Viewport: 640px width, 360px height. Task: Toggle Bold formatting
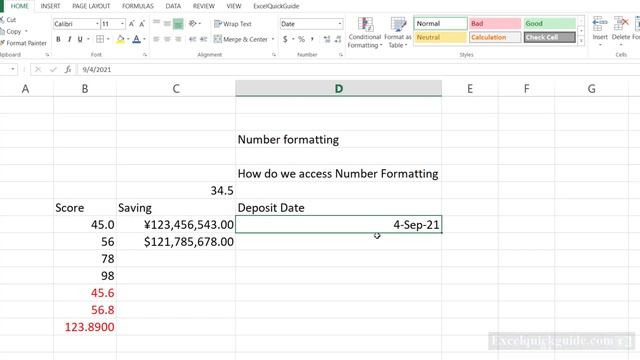[58, 39]
